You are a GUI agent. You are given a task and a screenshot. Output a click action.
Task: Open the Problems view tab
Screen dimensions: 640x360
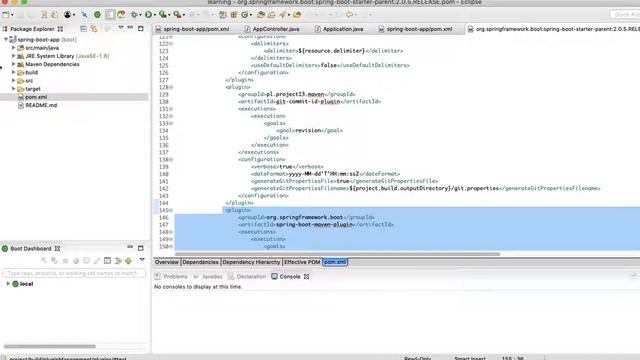(x=171, y=276)
